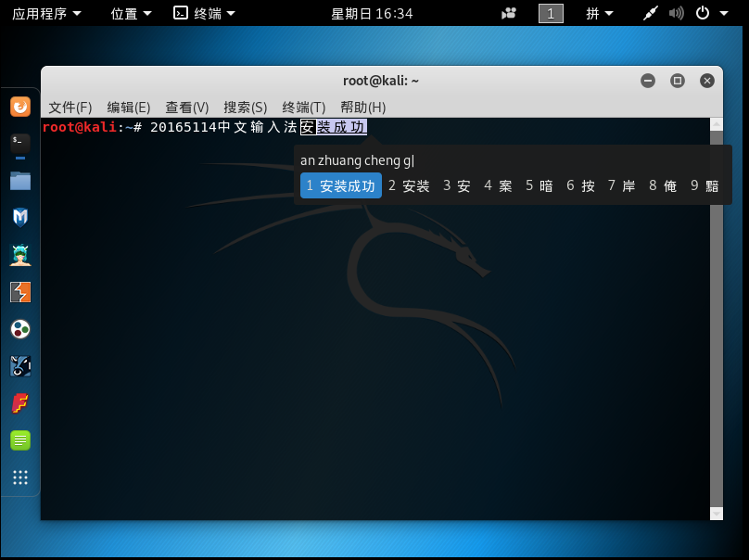Image resolution: width=749 pixels, height=560 pixels.
Task: Click the pinyin text an zhuang cheng g
Action: pyautogui.click(x=356, y=160)
